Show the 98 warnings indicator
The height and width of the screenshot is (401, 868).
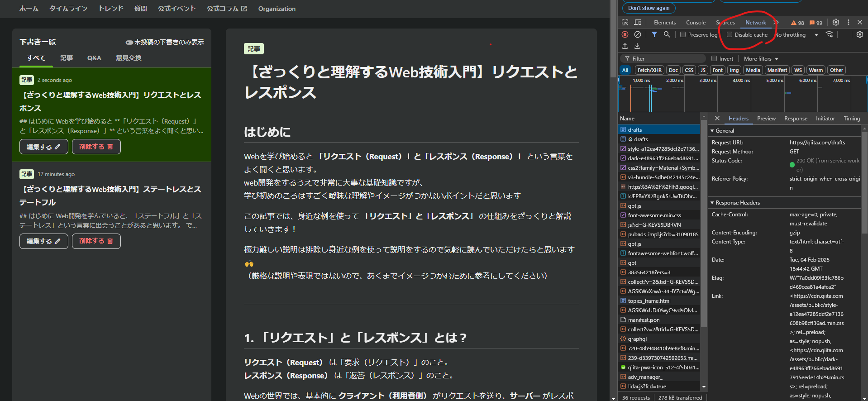click(797, 23)
